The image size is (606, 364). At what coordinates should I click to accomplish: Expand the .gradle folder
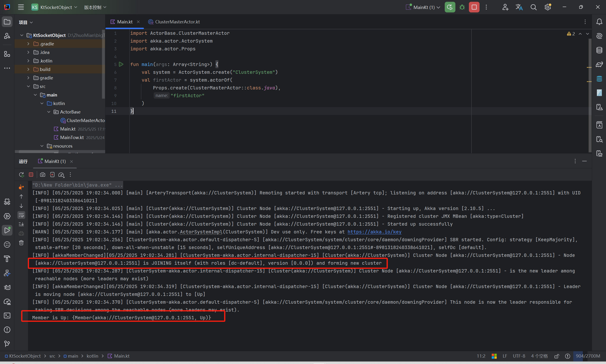click(x=28, y=44)
